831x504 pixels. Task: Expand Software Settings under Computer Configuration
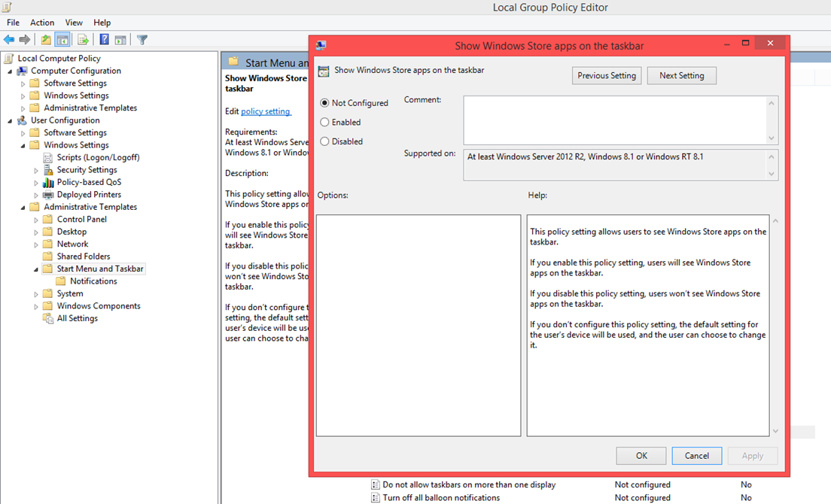click(x=23, y=83)
